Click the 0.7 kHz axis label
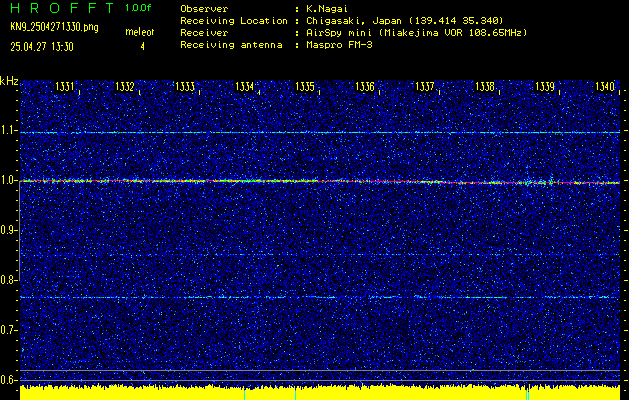Viewport: 629px width, 400px height. tap(8, 330)
